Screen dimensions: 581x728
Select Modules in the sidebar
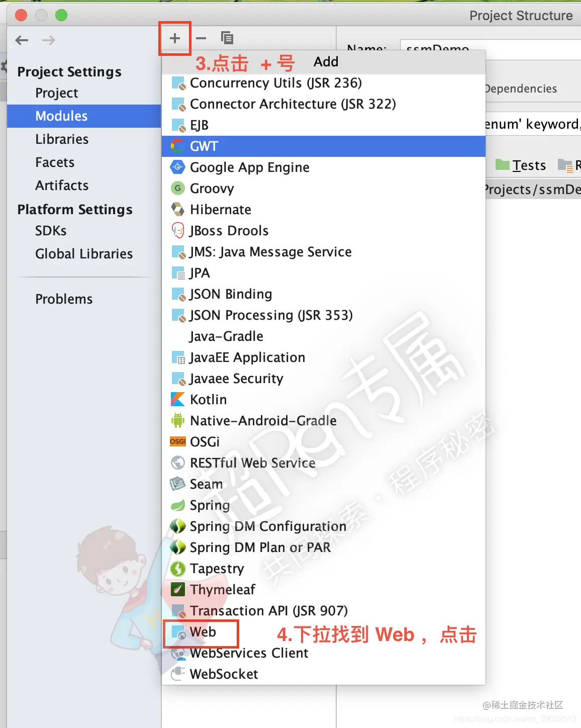tap(84, 116)
